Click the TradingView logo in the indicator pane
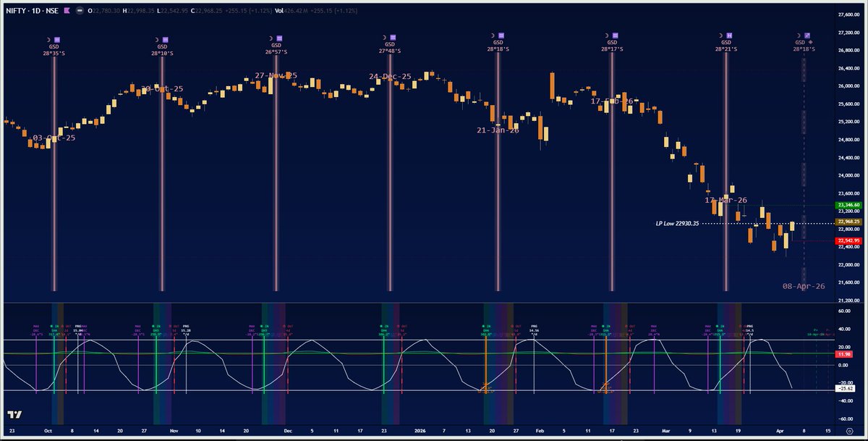This screenshot has width=868, height=441. tap(14, 414)
